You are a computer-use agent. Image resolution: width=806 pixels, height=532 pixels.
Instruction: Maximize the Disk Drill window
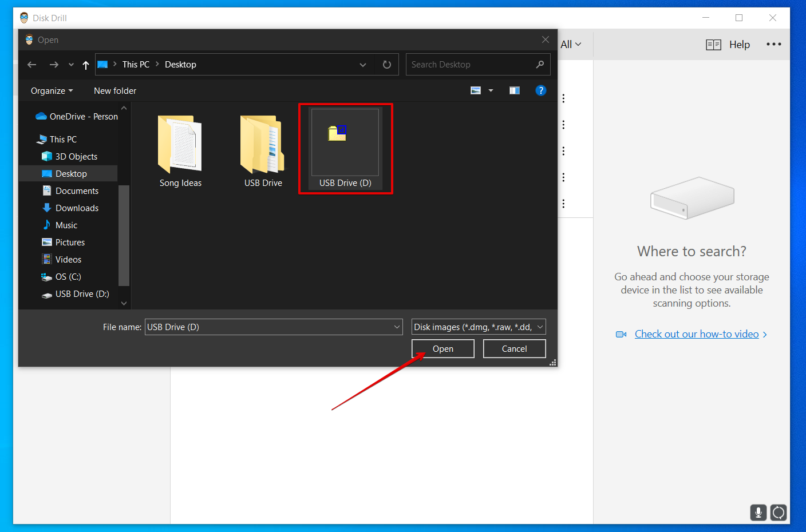click(x=739, y=18)
